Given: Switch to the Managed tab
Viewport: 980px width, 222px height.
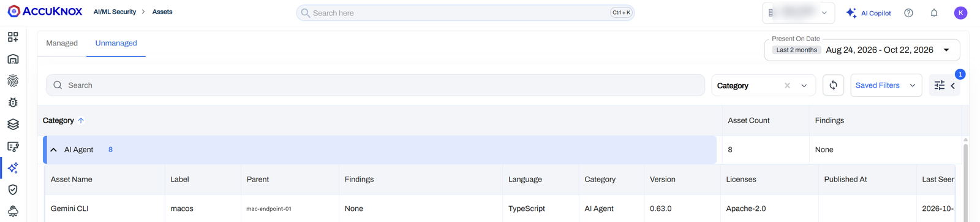Looking at the screenshot, I should 62,43.
